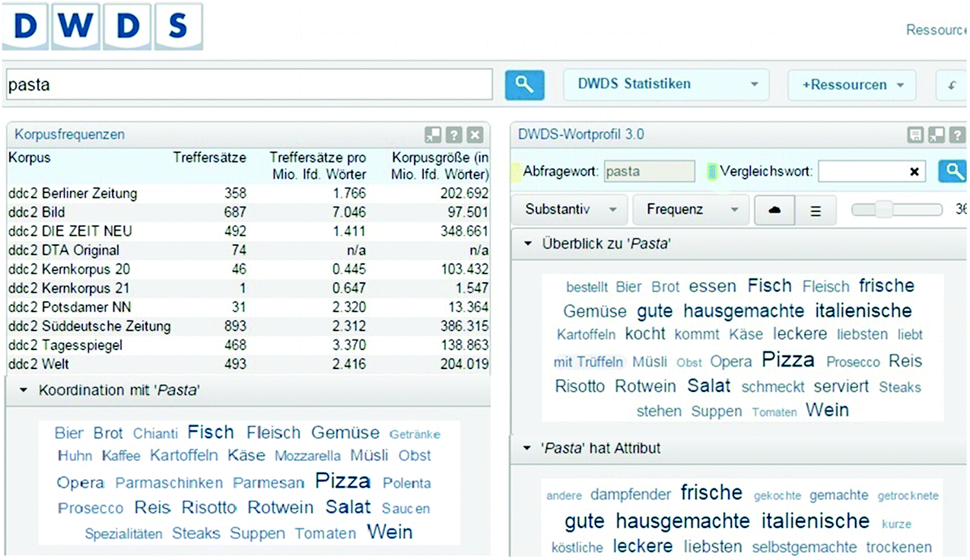Click the Treffersätze column header
The image size is (970, 560).
click(x=210, y=158)
